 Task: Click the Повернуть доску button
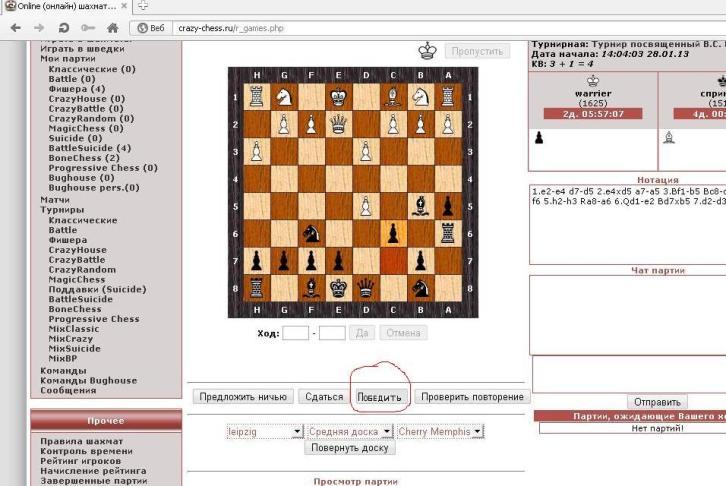pyautogui.click(x=350, y=448)
